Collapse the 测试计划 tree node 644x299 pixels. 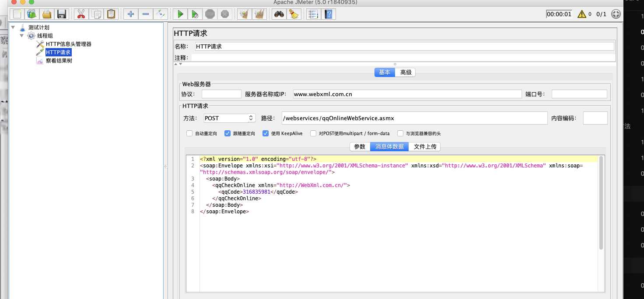coord(13,27)
